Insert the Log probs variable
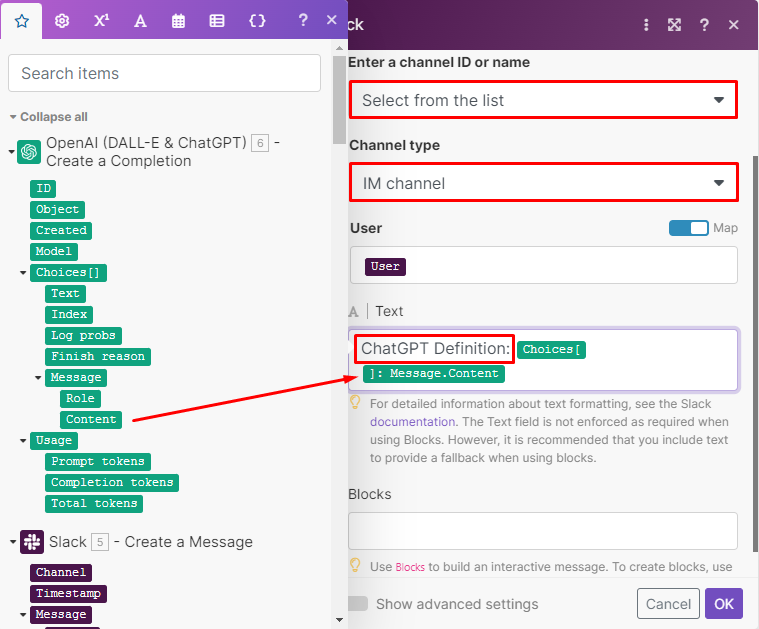Image resolution: width=759 pixels, height=629 pixels. tap(83, 336)
